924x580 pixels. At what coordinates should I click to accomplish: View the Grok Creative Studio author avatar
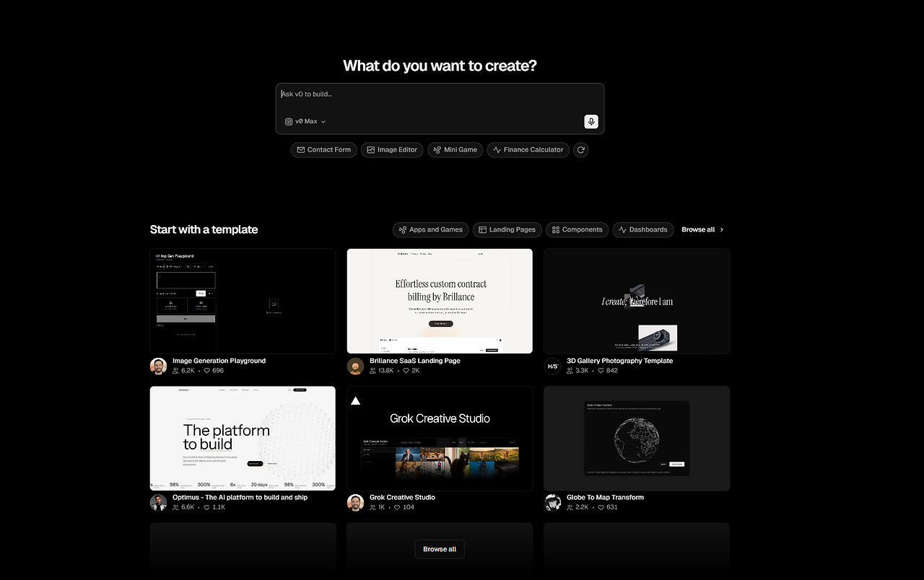356,503
